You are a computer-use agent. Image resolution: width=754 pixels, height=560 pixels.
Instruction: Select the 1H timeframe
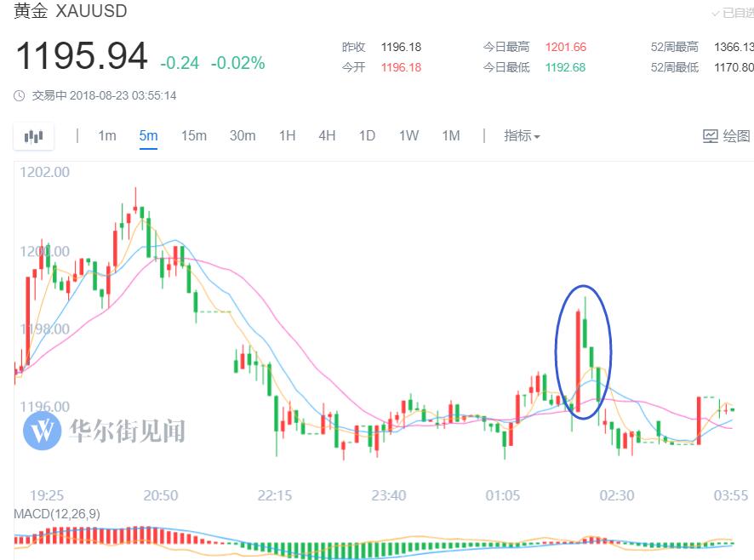coord(287,136)
